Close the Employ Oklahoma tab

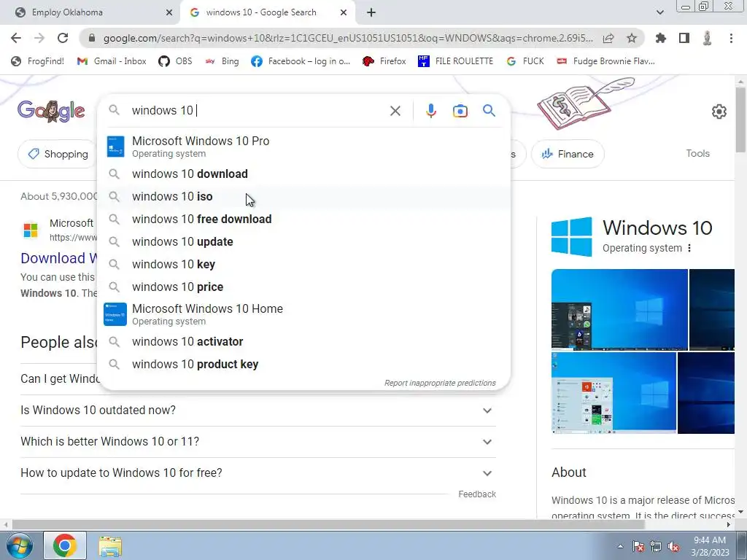169,12
